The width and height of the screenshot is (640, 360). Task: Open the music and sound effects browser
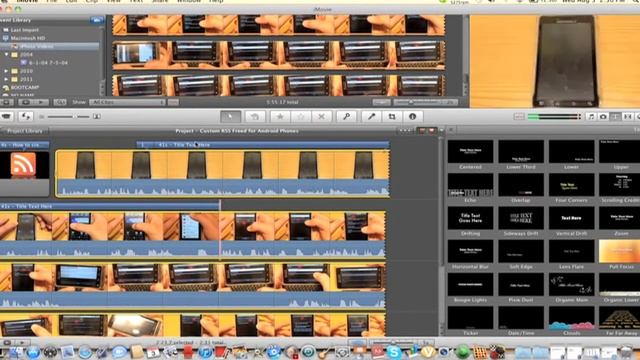coord(591,117)
